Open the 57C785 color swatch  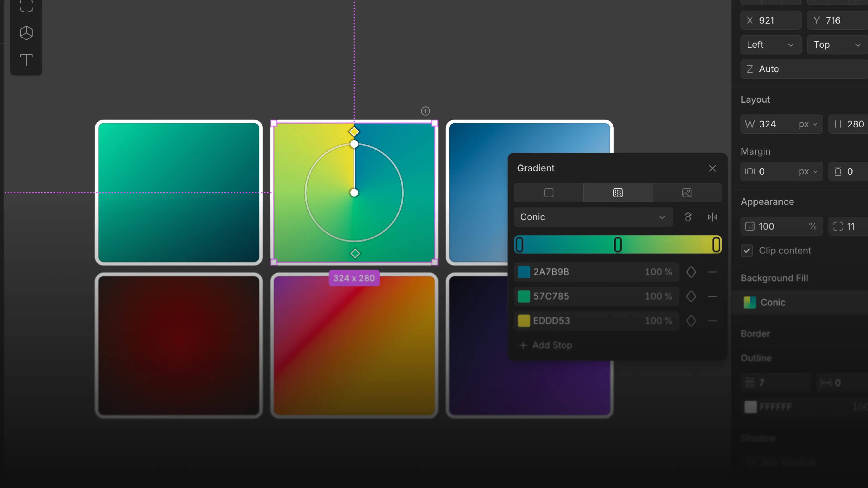pos(524,296)
